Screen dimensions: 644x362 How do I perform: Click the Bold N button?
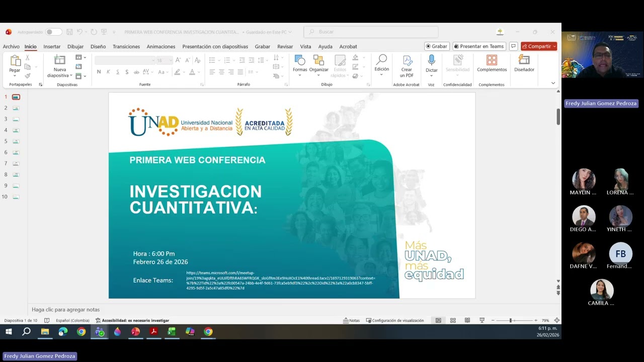click(99, 72)
